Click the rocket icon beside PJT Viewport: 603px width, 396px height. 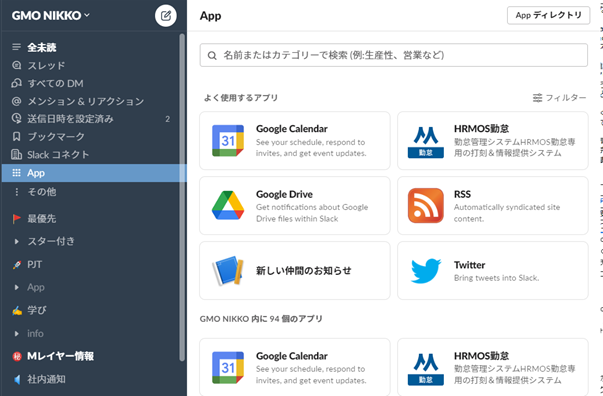click(x=17, y=265)
